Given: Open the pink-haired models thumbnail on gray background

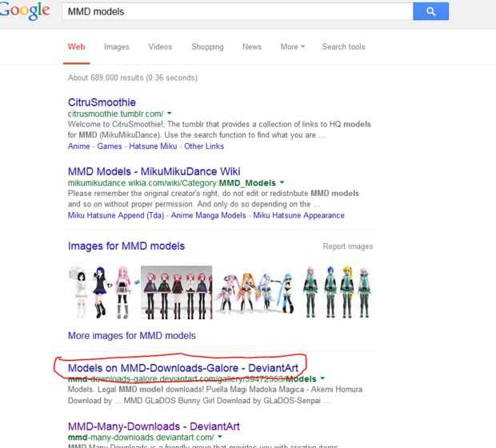Looking at the screenshot, I should click(177, 292).
